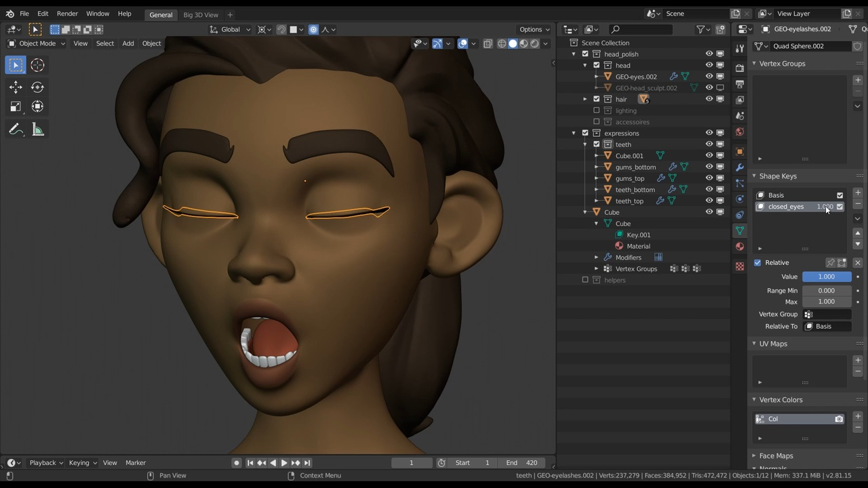Hide the hair collection in outliner
Screen dimensions: 868x488
(709, 99)
